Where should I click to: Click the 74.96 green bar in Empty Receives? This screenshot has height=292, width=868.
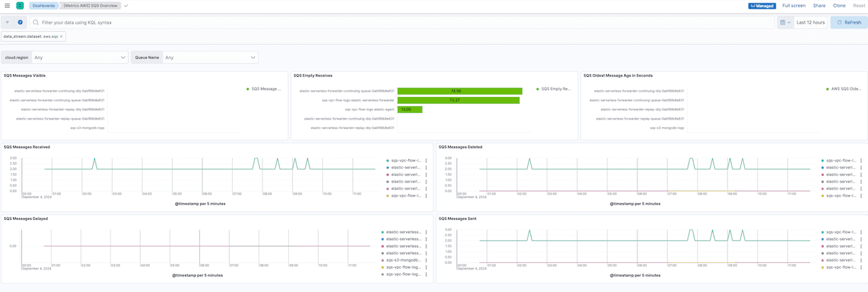pos(460,90)
